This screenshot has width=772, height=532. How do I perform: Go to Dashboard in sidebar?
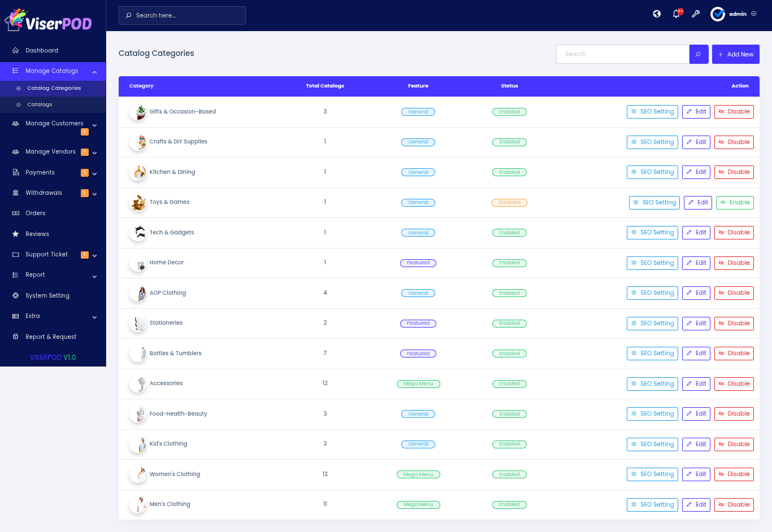pyautogui.click(x=41, y=50)
